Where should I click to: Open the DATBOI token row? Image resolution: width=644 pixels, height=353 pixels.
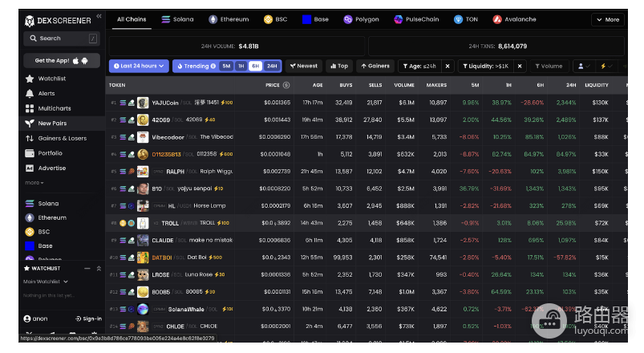(367, 258)
